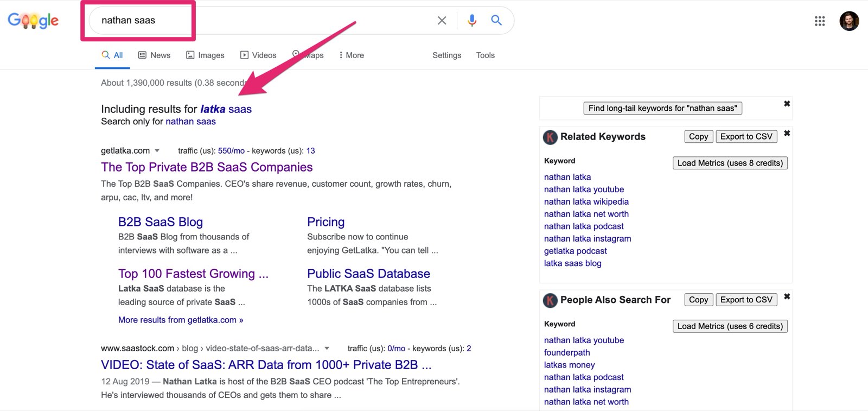Click the Related Keywords logo icon
This screenshot has height=411, width=868.
pyautogui.click(x=550, y=137)
